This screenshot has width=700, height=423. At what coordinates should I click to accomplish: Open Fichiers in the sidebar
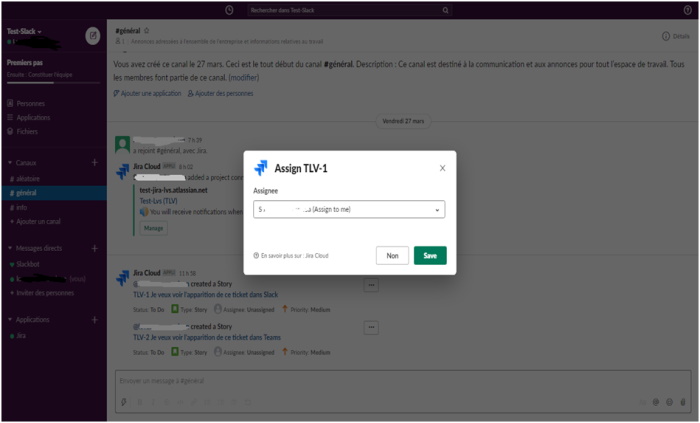pos(23,131)
